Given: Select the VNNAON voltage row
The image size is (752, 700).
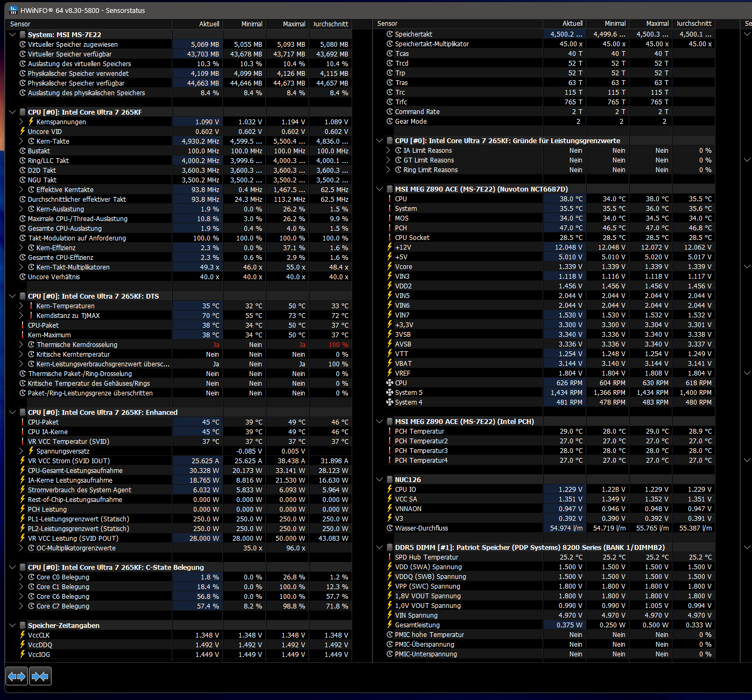Looking at the screenshot, I should coord(544,508).
